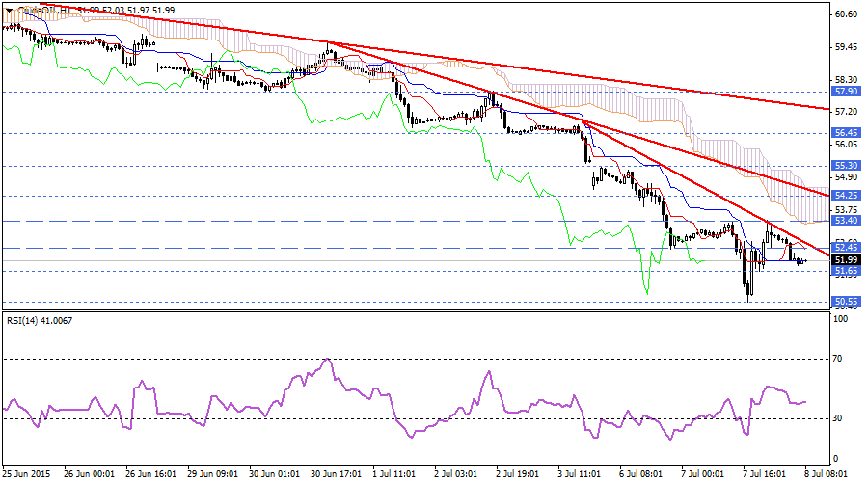Viewport: 868px width, 482px height.
Task: Click the 3 Jul 11:01 time label
Action: coord(581,473)
